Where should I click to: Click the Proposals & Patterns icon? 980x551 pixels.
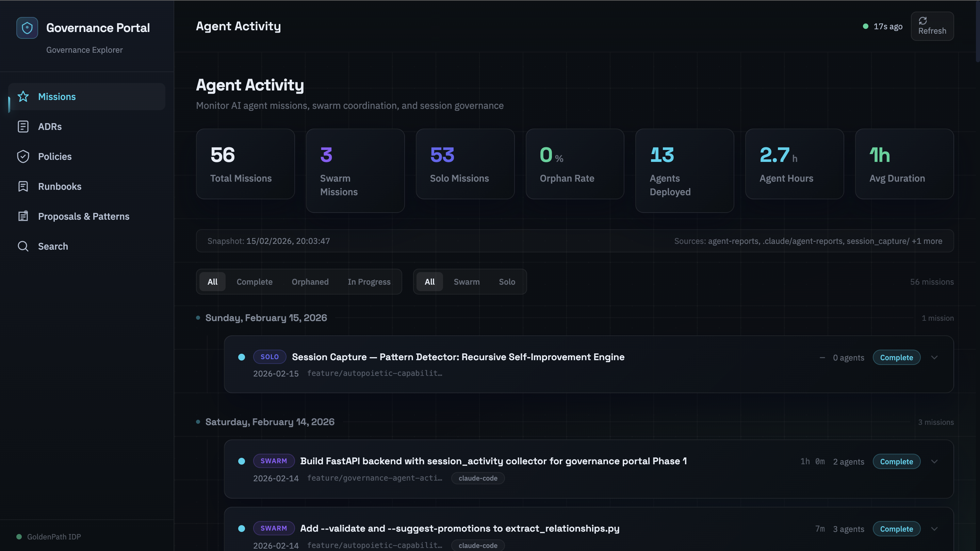pyautogui.click(x=23, y=216)
